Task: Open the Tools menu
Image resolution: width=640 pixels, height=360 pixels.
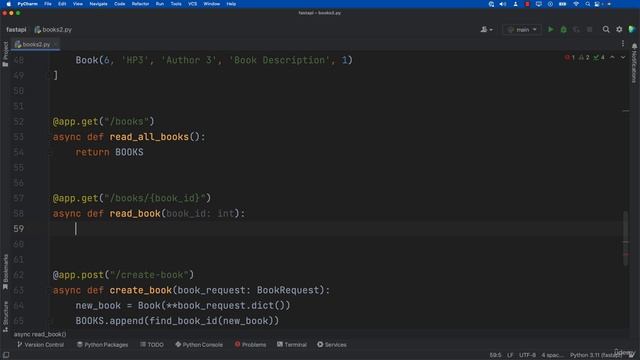Action: click(176, 4)
